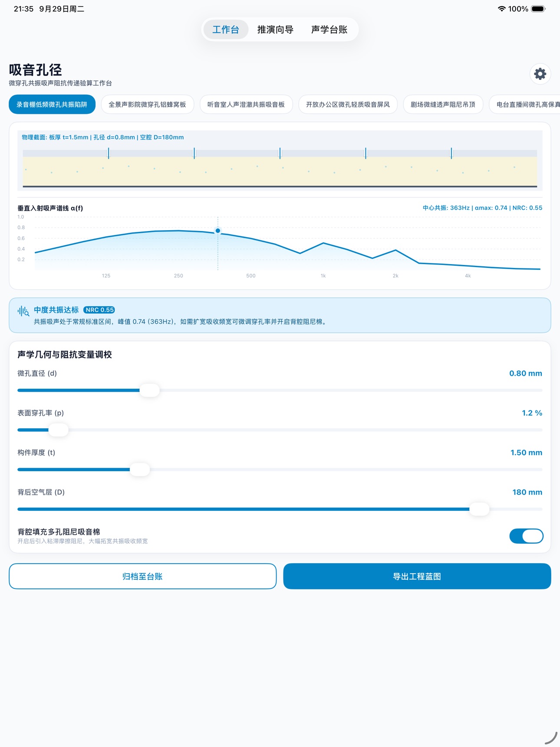Click the 构件厚度 (t) slider thumb

coord(140,469)
